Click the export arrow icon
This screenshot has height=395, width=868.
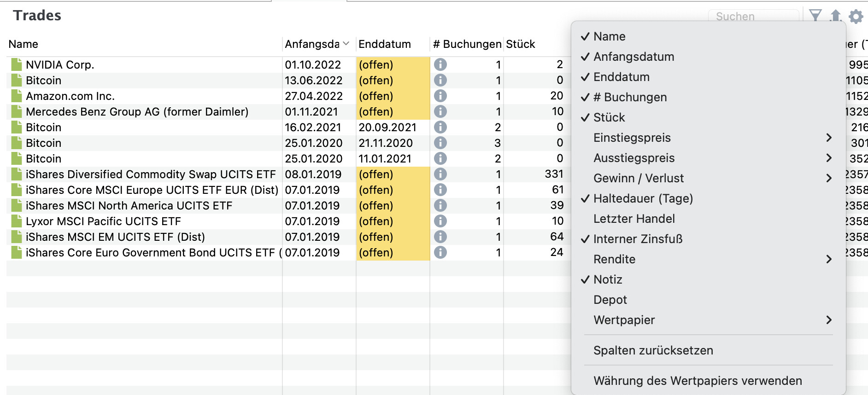[x=835, y=16]
